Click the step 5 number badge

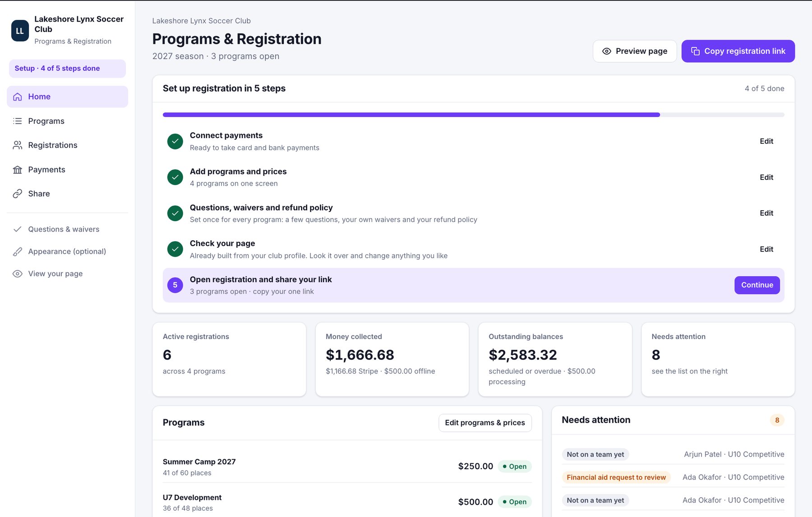(175, 285)
